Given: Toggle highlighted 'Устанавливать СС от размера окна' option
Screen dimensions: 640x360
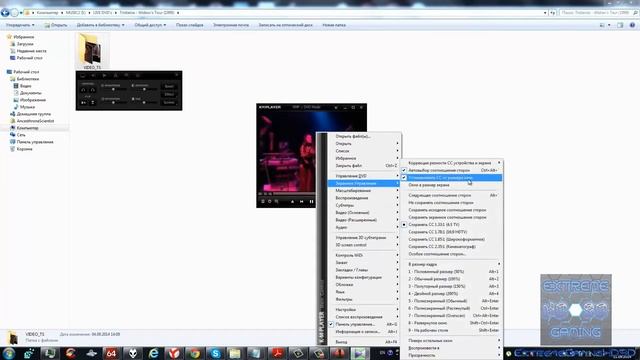Looking at the screenshot, I should [x=452, y=178].
